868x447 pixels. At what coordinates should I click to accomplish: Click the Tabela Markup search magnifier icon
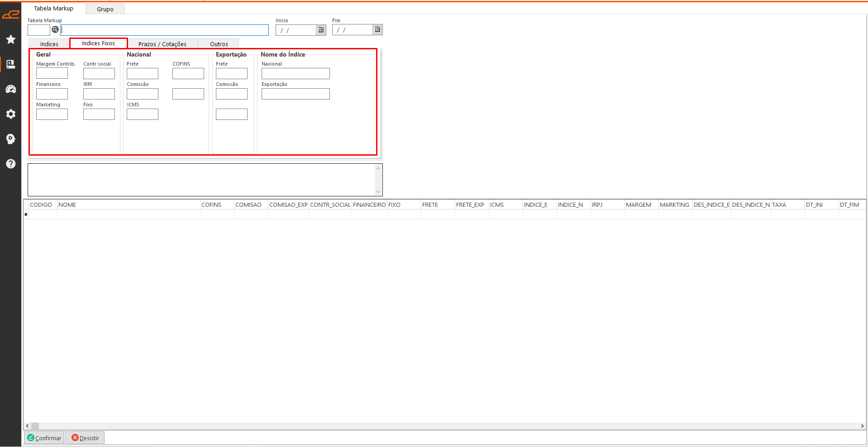[x=55, y=30]
